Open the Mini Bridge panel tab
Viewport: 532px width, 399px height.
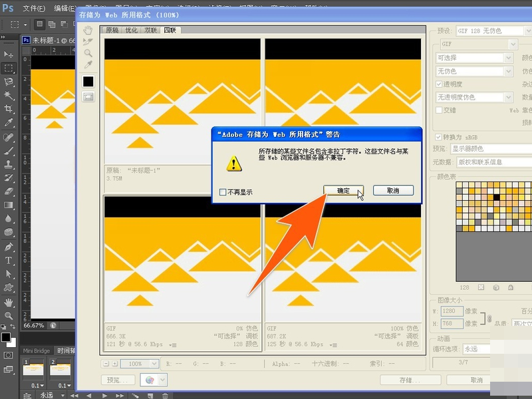point(37,351)
